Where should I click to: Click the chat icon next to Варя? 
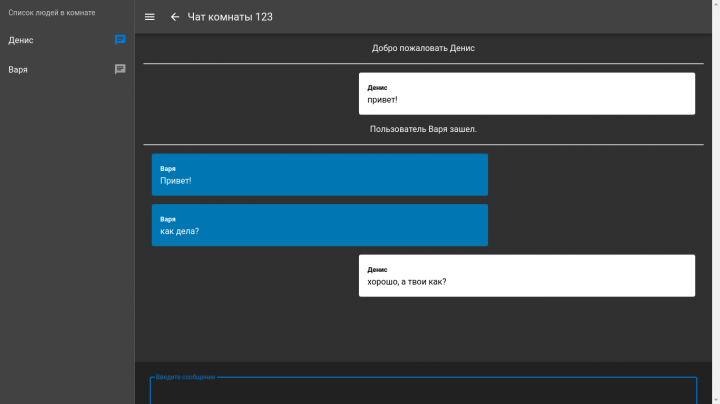(x=120, y=69)
